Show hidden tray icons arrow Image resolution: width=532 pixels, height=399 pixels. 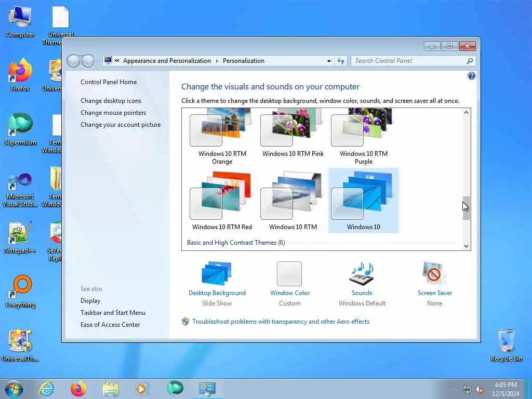point(454,389)
